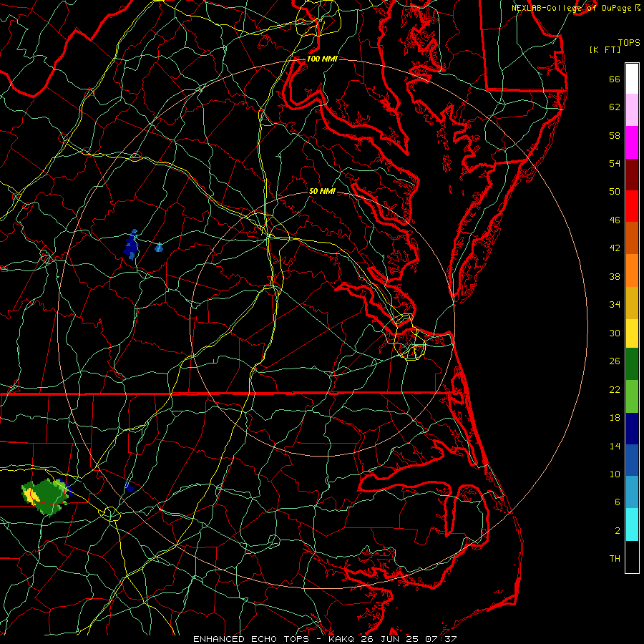Click the legend value 54
The height and width of the screenshot is (644, 644).
click(x=615, y=163)
